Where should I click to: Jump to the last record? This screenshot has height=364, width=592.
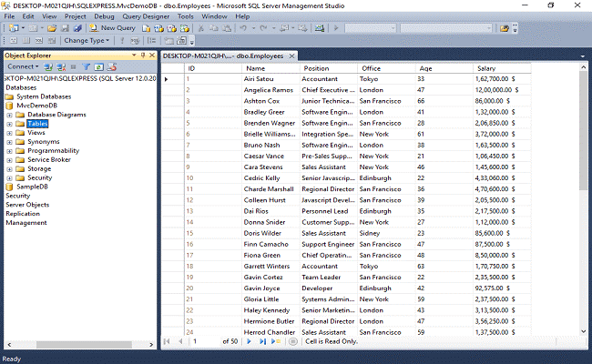262,341
